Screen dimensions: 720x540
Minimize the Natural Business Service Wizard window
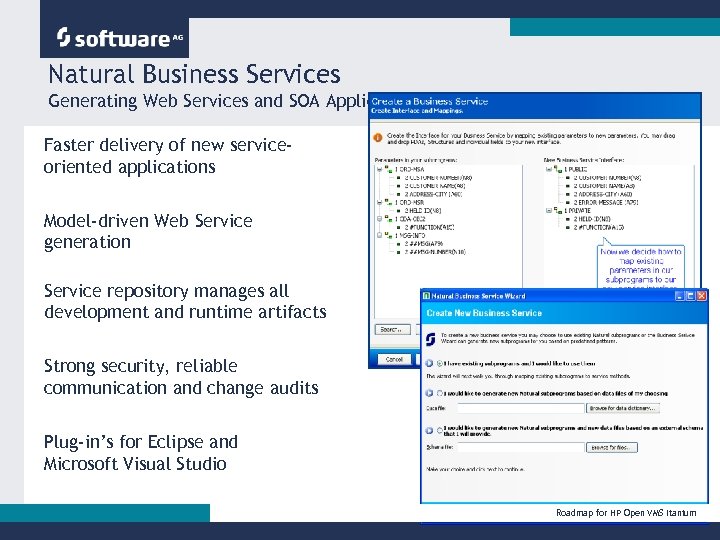click(x=680, y=296)
